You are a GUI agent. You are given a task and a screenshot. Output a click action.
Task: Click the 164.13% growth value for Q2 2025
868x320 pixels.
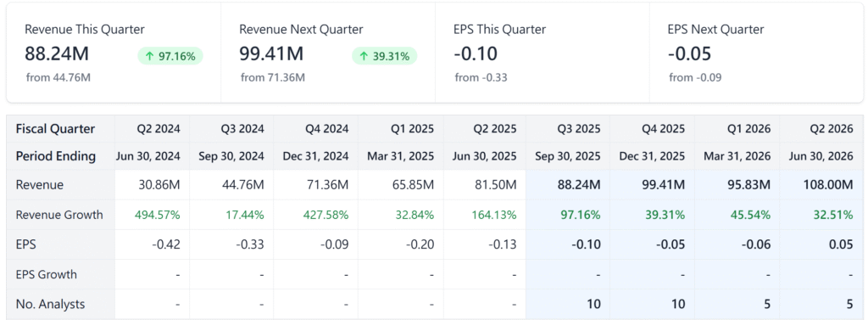click(x=495, y=215)
